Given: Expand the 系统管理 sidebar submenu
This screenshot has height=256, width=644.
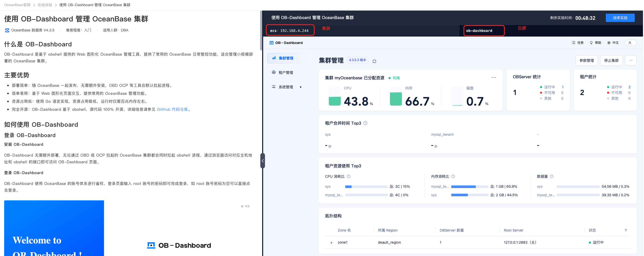Looking at the screenshot, I should click(301, 87).
